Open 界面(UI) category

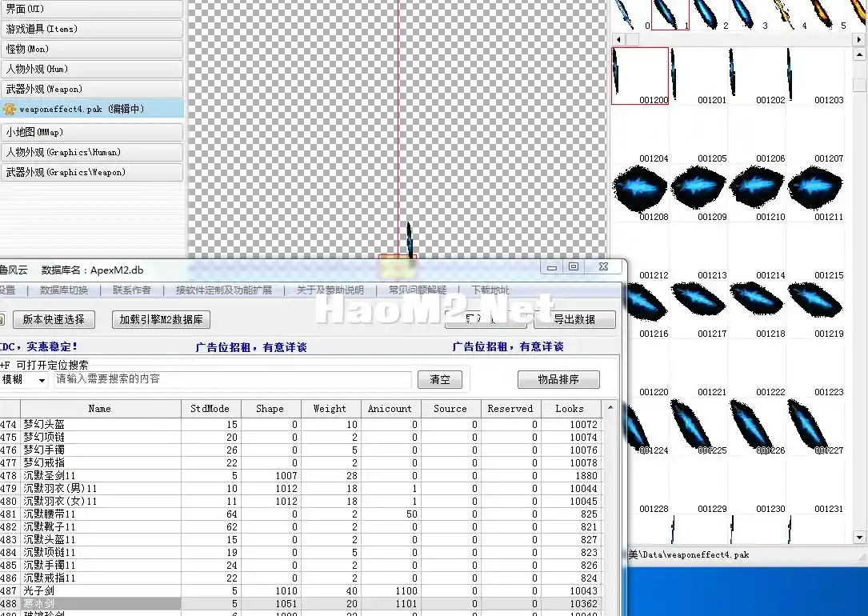click(x=92, y=9)
